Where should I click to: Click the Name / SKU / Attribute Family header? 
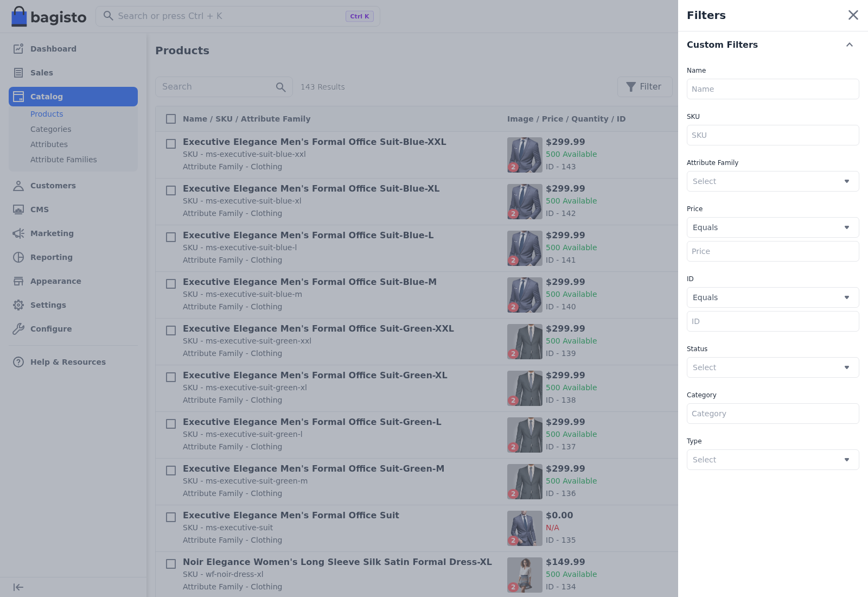pyautogui.click(x=246, y=119)
